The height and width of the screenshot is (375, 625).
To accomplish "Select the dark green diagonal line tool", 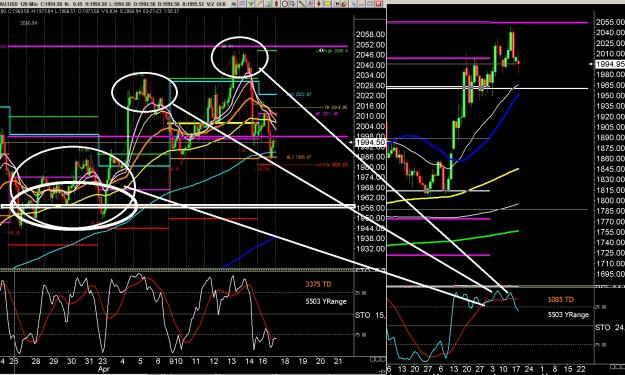I will click(x=302, y=4).
